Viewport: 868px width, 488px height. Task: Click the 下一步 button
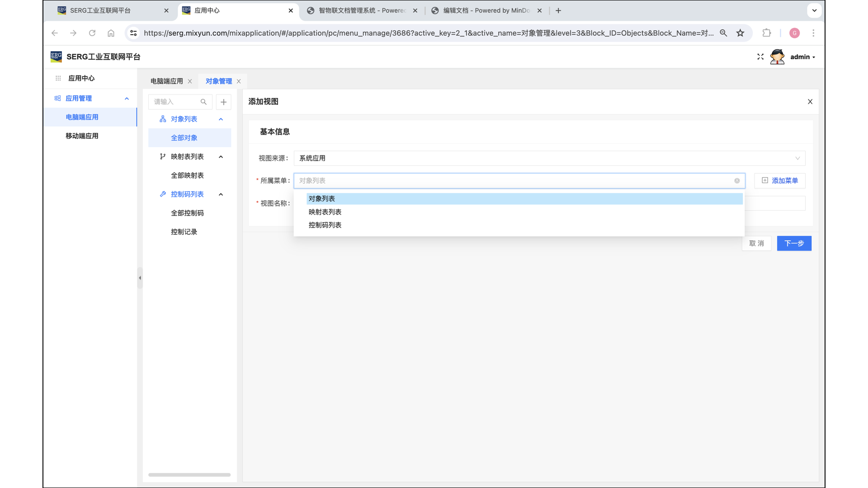[x=794, y=244]
